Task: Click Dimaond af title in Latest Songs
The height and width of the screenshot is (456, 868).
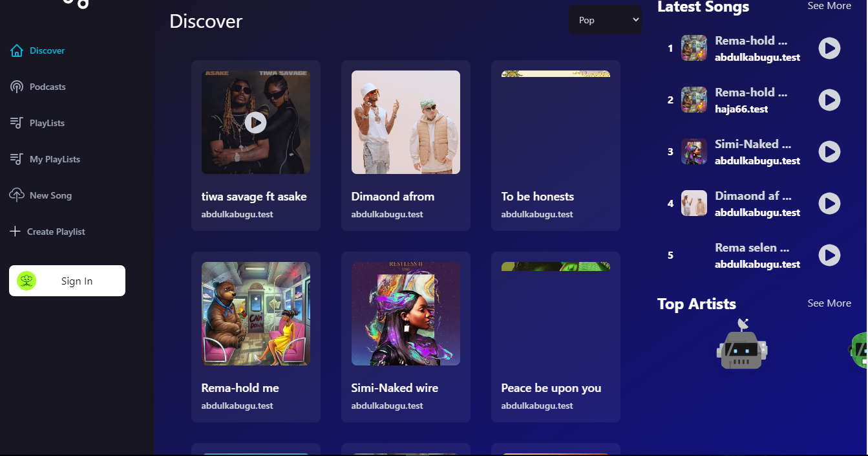Action: (x=753, y=196)
